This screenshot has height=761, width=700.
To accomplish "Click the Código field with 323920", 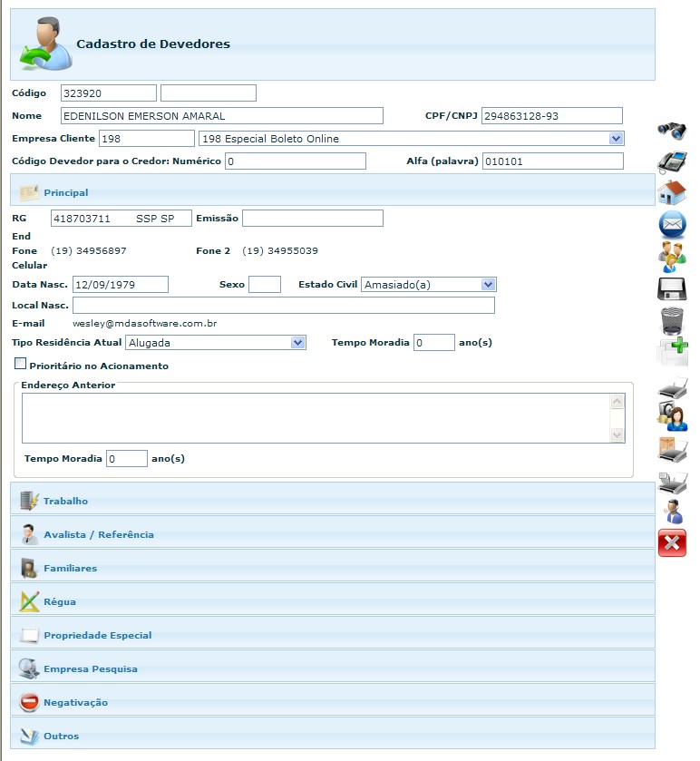I will 109,93.
